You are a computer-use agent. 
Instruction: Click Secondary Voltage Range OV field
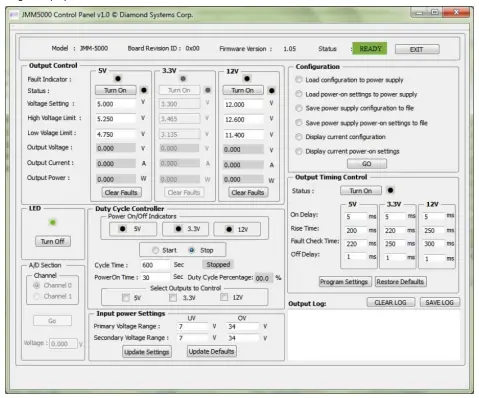tap(243, 338)
